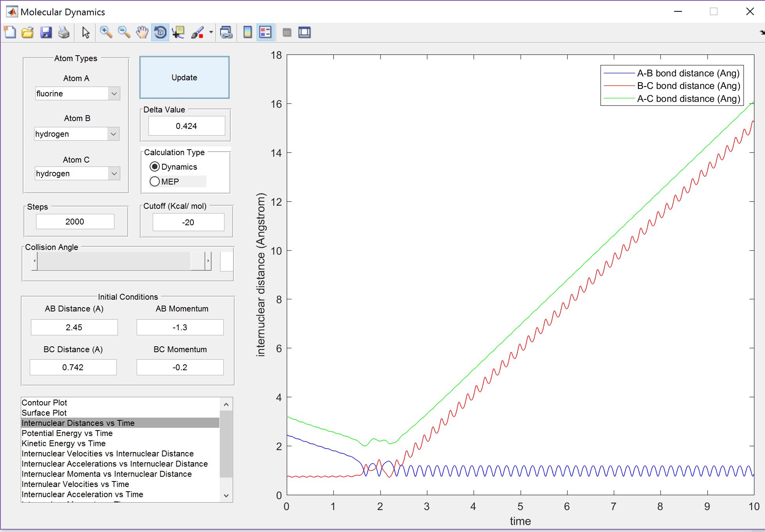The image size is (765, 532).
Task: Toggle the Insert Legend toolbar button
Action: 265,33
